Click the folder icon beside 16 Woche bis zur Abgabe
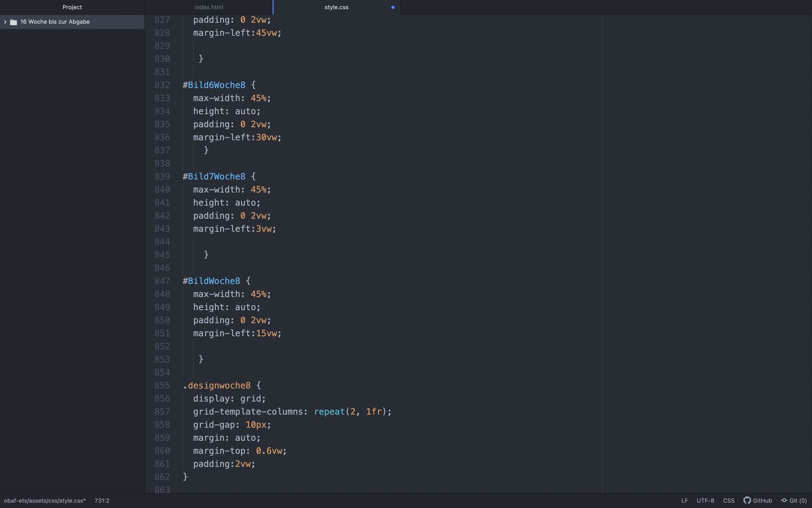 tap(14, 22)
